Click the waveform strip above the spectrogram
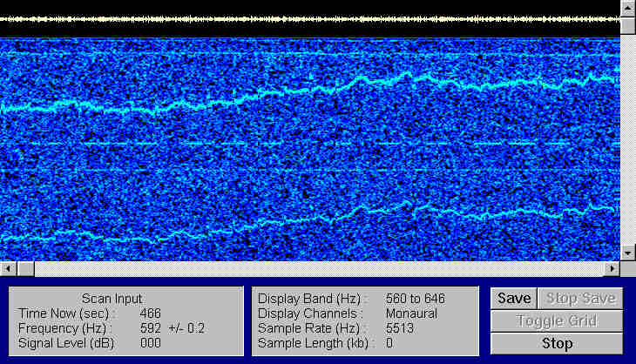The width and height of the screenshot is (636, 364). click(310, 19)
